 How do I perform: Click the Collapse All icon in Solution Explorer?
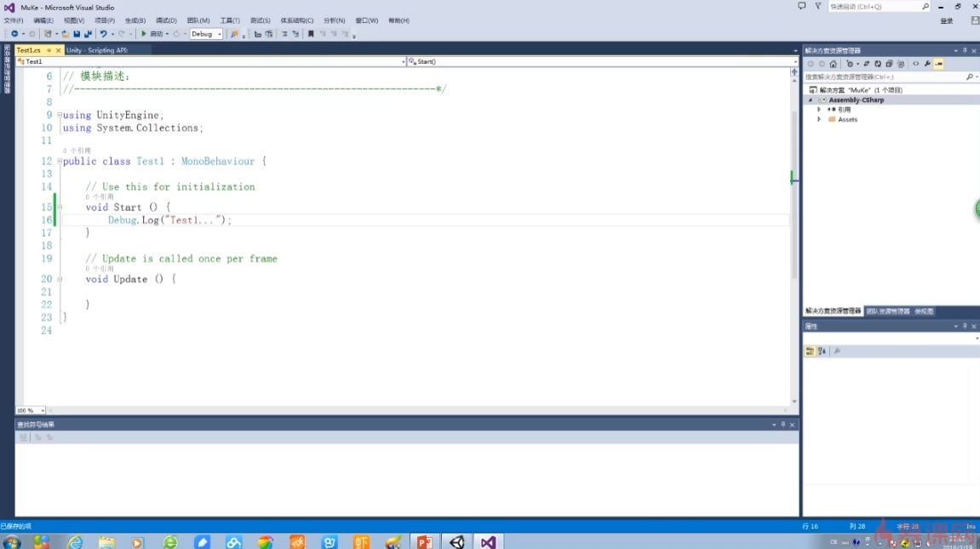point(889,64)
